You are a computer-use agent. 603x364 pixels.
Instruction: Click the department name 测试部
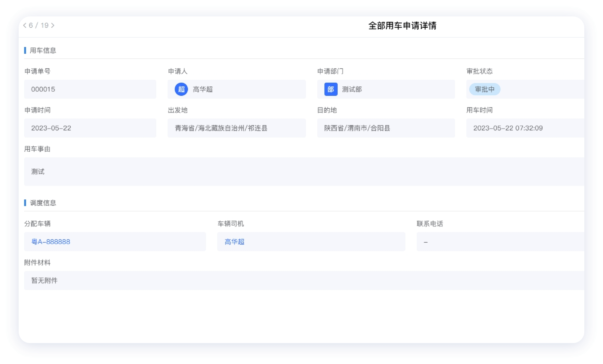click(x=352, y=89)
